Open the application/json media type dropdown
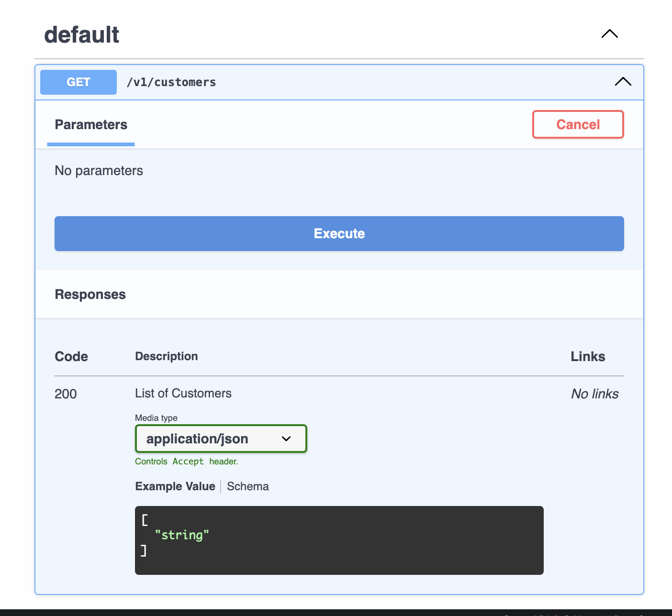Screen dimensions: 672x616 (221, 439)
